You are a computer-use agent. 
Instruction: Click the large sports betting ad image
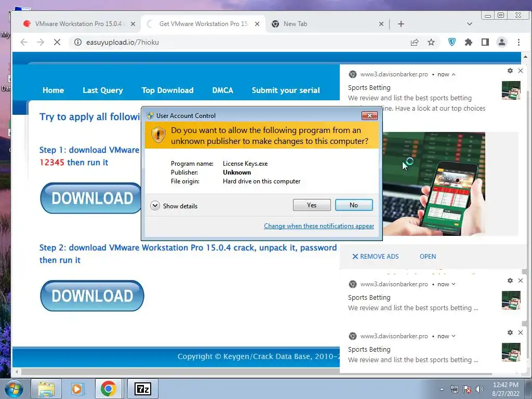(x=434, y=184)
